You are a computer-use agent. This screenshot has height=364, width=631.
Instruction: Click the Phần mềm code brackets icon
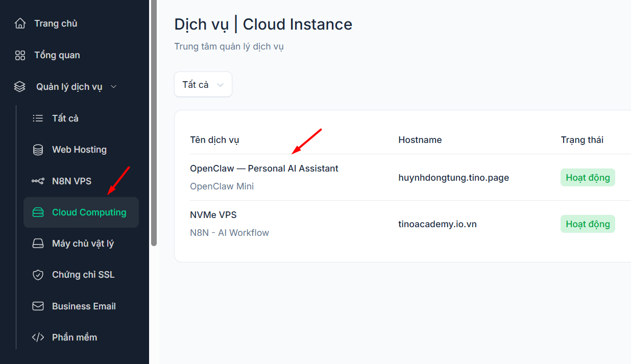tap(38, 337)
